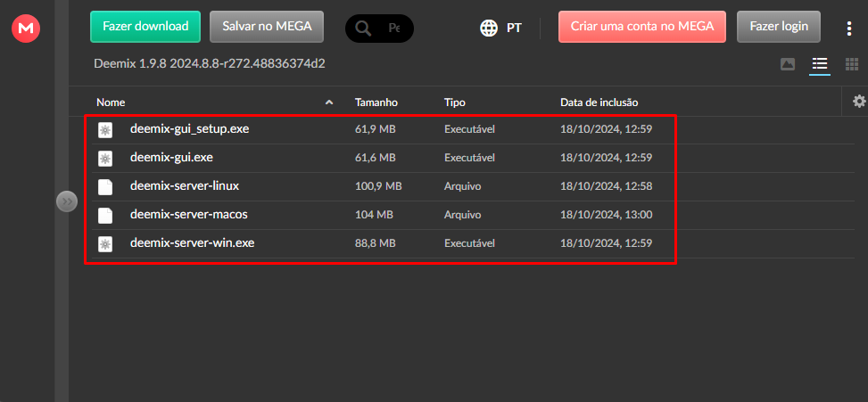Screen dimensions: 868x402
Task: Expand the sidebar with double-arrow handle
Action: point(67,201)
